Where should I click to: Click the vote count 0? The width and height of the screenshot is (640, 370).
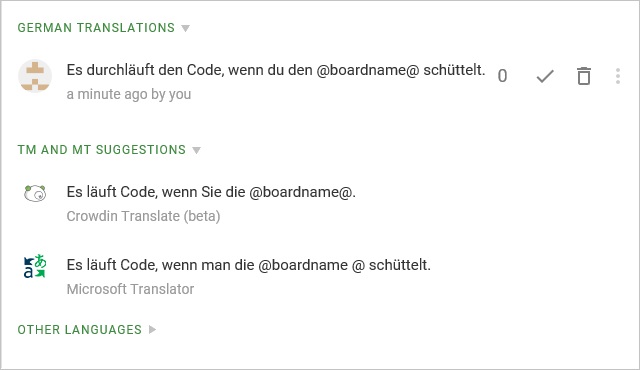click(x=502, y=76)
